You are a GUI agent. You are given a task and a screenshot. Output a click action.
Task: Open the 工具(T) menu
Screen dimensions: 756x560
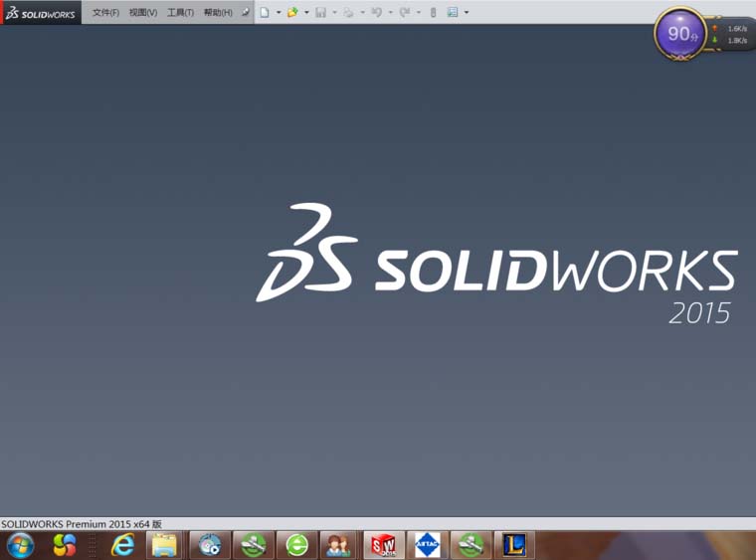(180, 13)
